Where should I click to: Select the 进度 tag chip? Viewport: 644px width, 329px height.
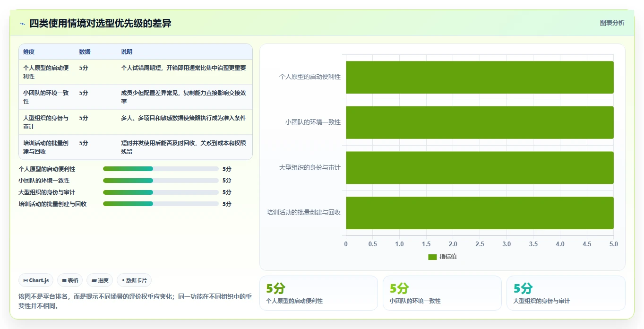point(100,280)
